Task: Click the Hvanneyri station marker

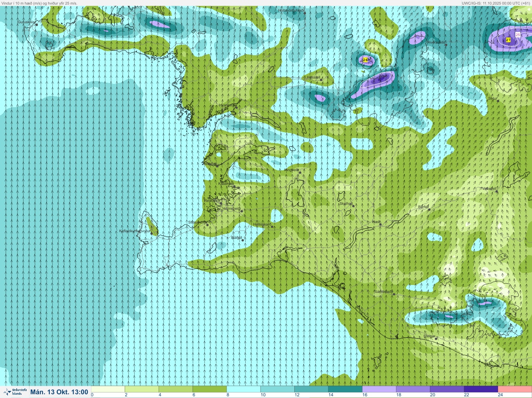Action: [236, 108]
